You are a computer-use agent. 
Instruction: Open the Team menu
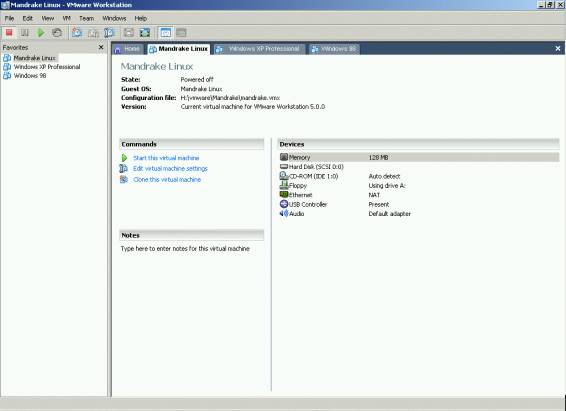[86, 18]
